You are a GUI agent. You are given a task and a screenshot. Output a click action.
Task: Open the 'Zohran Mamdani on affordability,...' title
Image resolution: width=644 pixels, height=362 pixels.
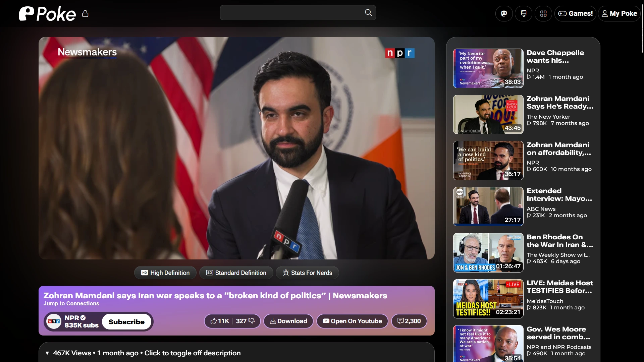click(x=558, y=149)
